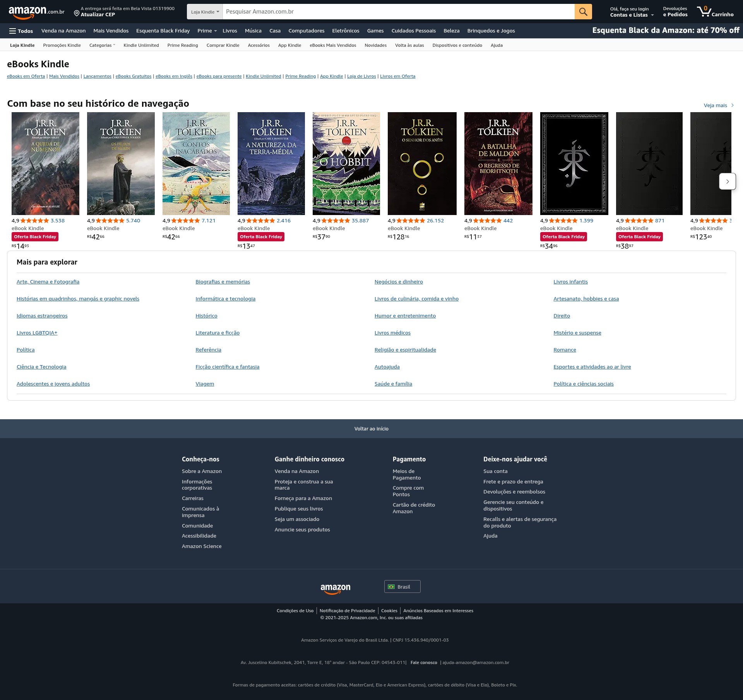Click the R$128,16 price text

[398, 237]
